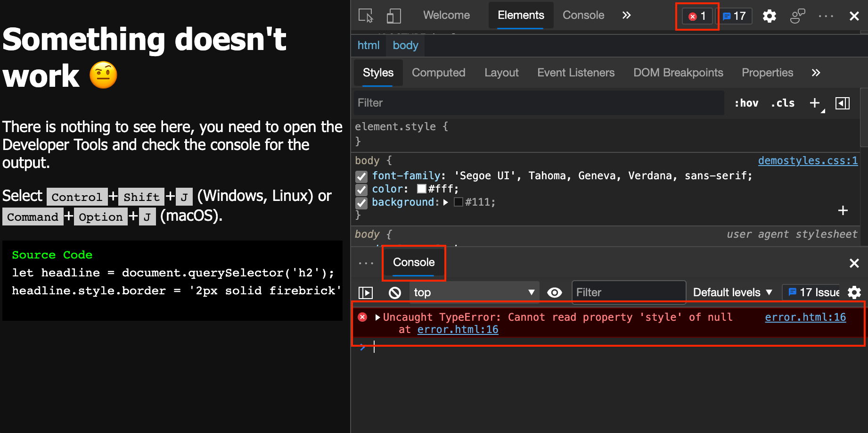Switch to the Welcome tab
Screen dimensions: 868x433
[x=446, y=16]
